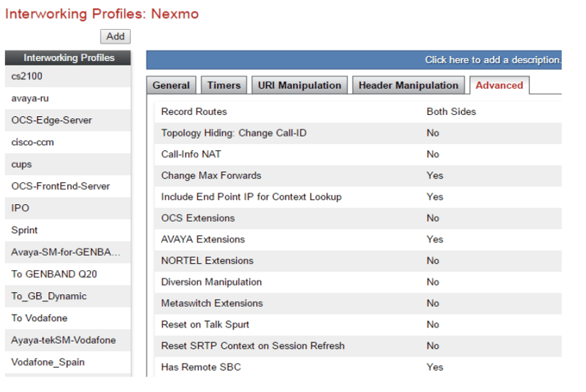Open the URI Manipulation tab
The image size is (586, 392).
[299, 85]
